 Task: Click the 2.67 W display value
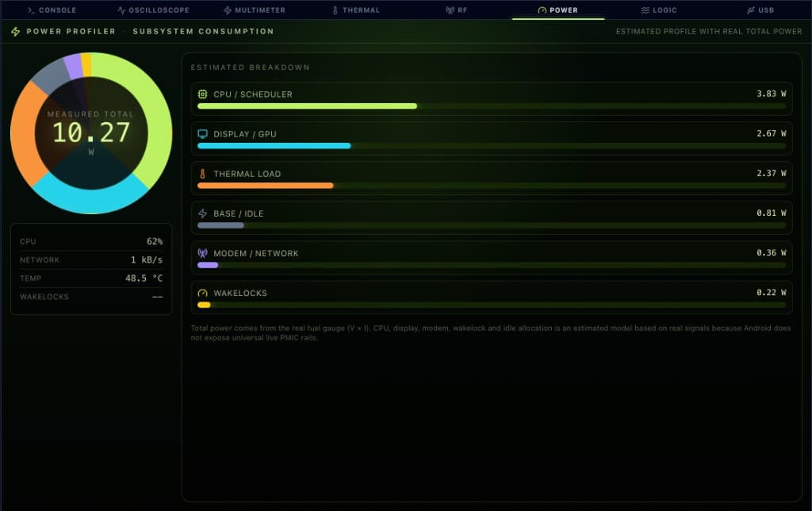coord(771,134)
